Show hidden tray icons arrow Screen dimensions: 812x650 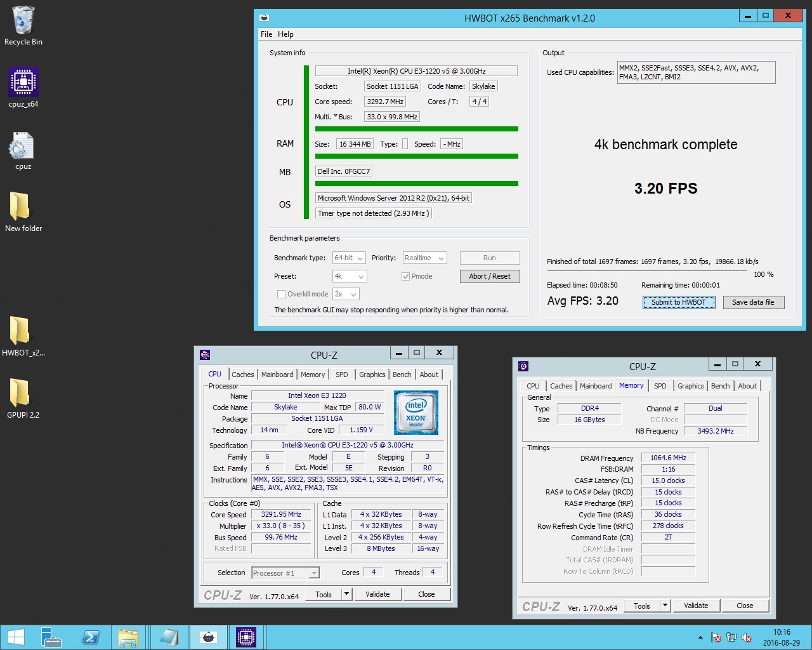pos(700,637)
